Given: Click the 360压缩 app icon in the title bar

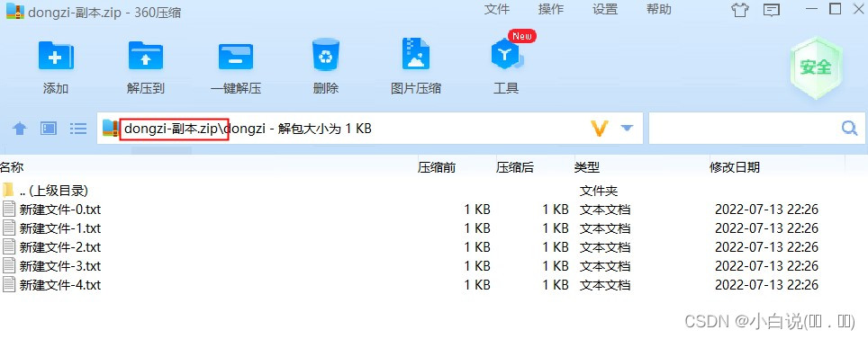Looking at the screenshot, I should click(15, 10).
